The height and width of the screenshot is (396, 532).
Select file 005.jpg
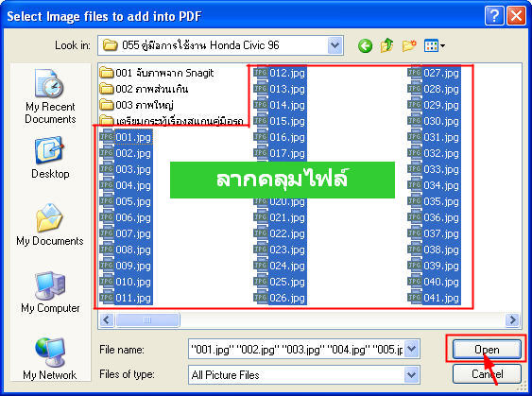(126, 201)
